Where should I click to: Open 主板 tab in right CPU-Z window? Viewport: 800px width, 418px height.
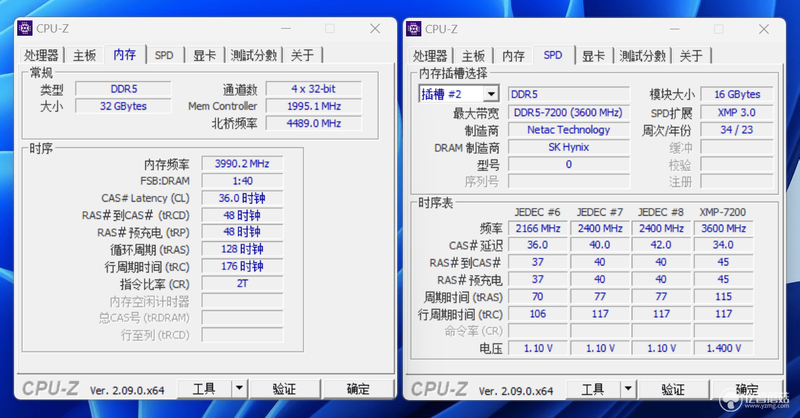coord(473,56)
